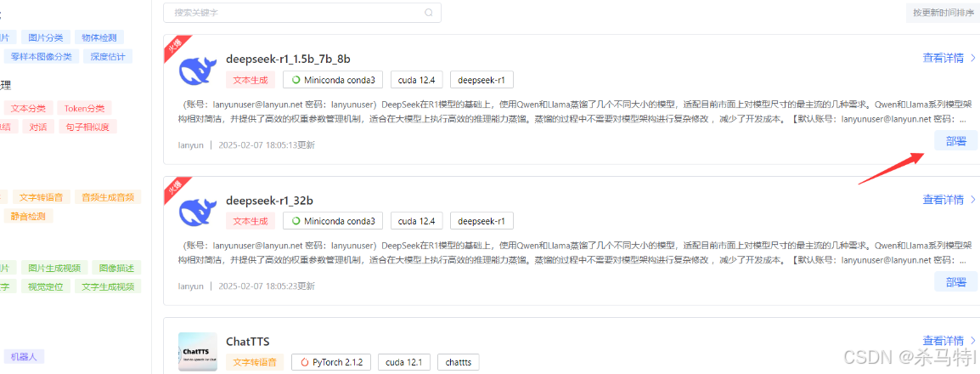Screen dimensions: 980x374
Task: Open details chevron for deepseek-r1_1.5b_7b_8b
Action: (973, 59)
